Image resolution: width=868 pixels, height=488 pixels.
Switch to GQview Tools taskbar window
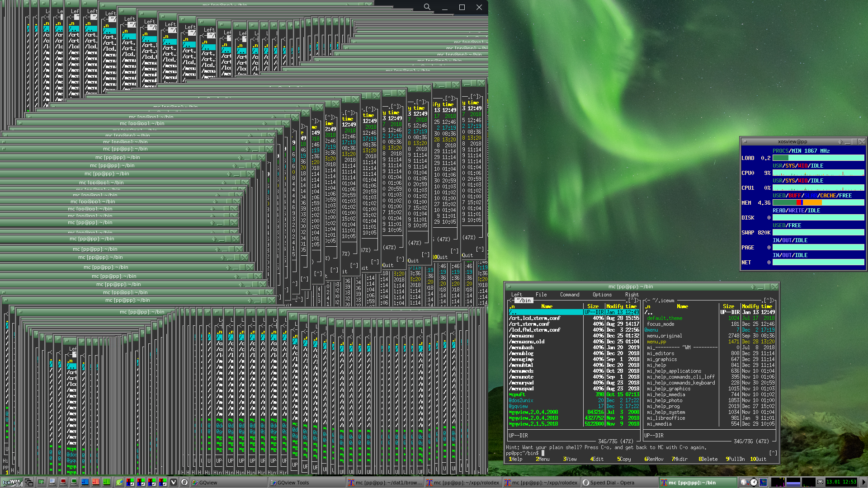(x=307, y=483)
